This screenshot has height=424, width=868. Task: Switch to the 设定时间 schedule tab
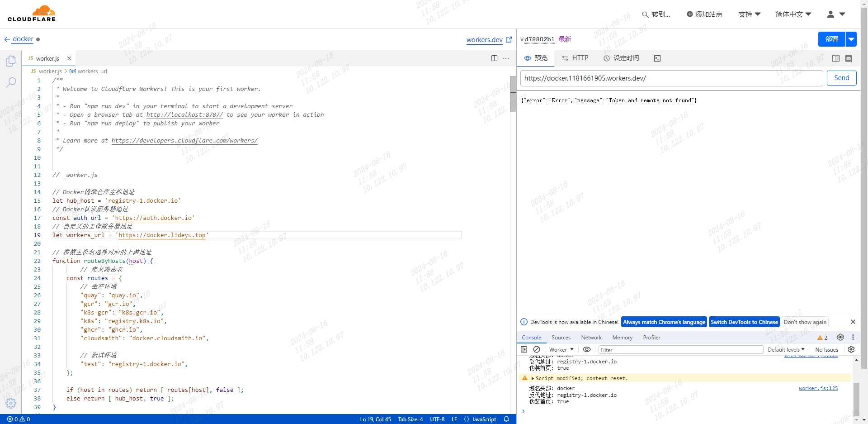pyautogui.click(x=621, y=58)
